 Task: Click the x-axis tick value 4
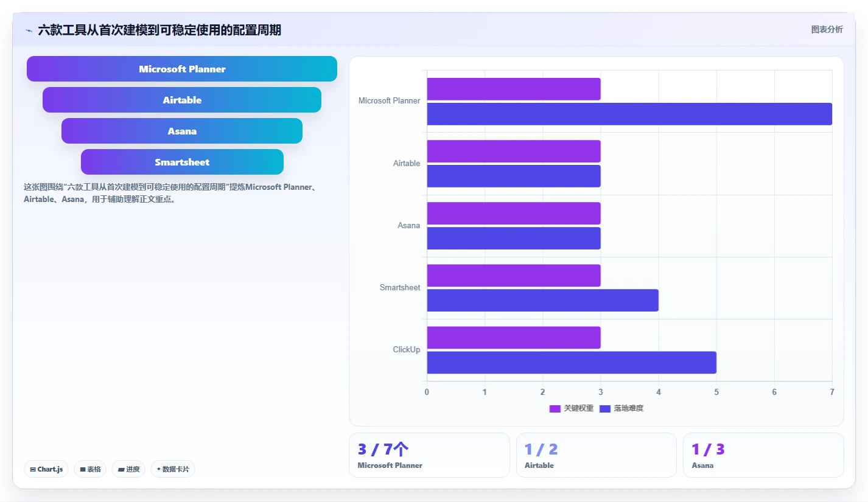tap(659, 392)
